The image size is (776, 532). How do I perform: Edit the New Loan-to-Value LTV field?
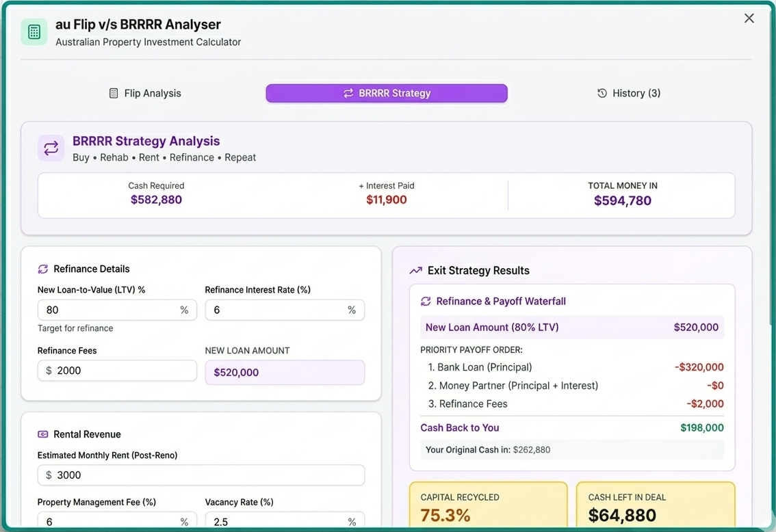pyautogui.click(x=108, y=310)
